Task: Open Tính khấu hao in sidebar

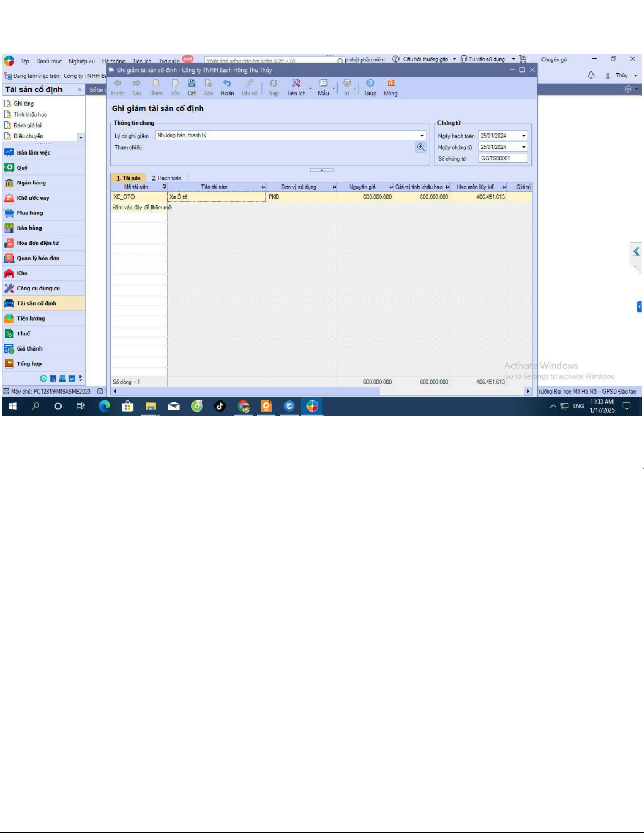Action: (30, 115)
